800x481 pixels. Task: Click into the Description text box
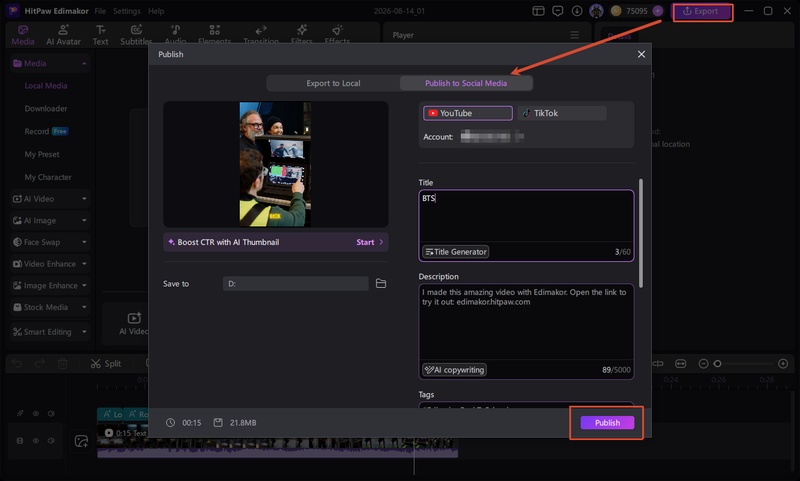[526, 322]
